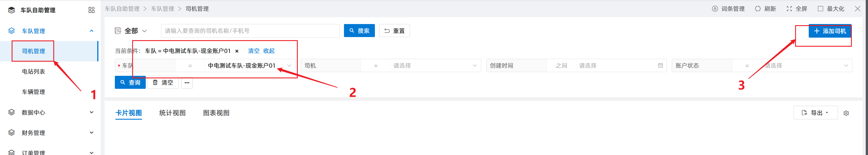Click the blue 查询 button
Screen dimensions: 868x155
tap(130, 83)
